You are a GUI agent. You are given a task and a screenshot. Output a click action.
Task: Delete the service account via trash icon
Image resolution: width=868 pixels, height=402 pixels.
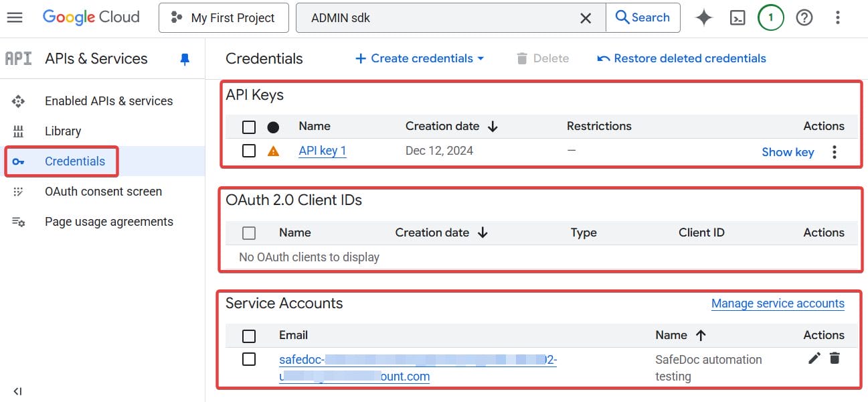point(835,358)
